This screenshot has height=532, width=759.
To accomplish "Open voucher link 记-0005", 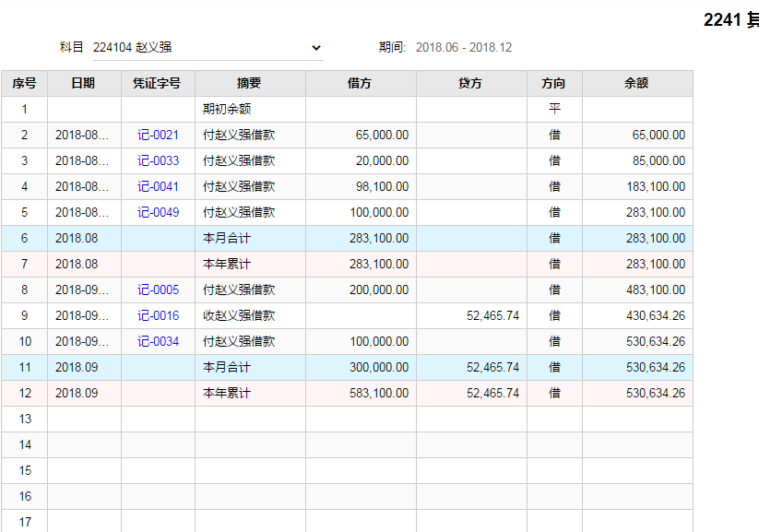I will (158, 290).
